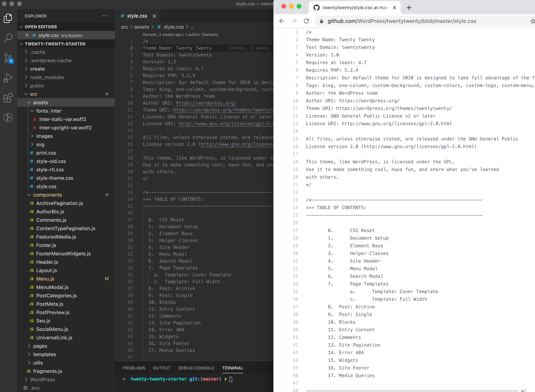Open style-rtl.css in the explorer
This screenshot has height=392, width=535.
(x=50, y=170)
